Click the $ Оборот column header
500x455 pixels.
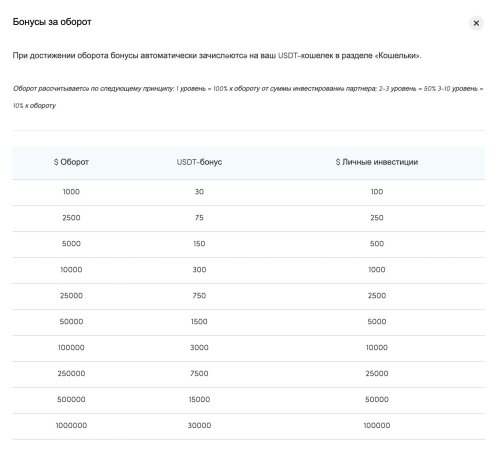(x=71, y=162)
